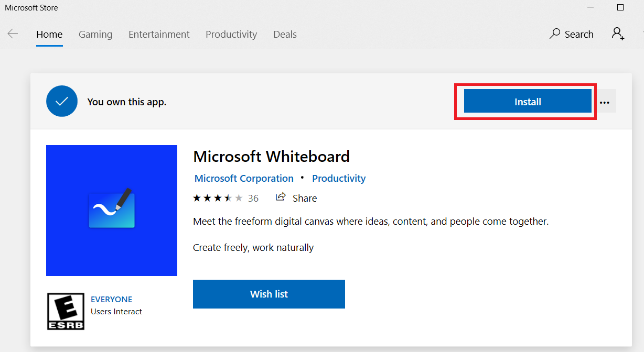Open the Productivity category link
Screen dimensions: 644x352
coord(339,178)
